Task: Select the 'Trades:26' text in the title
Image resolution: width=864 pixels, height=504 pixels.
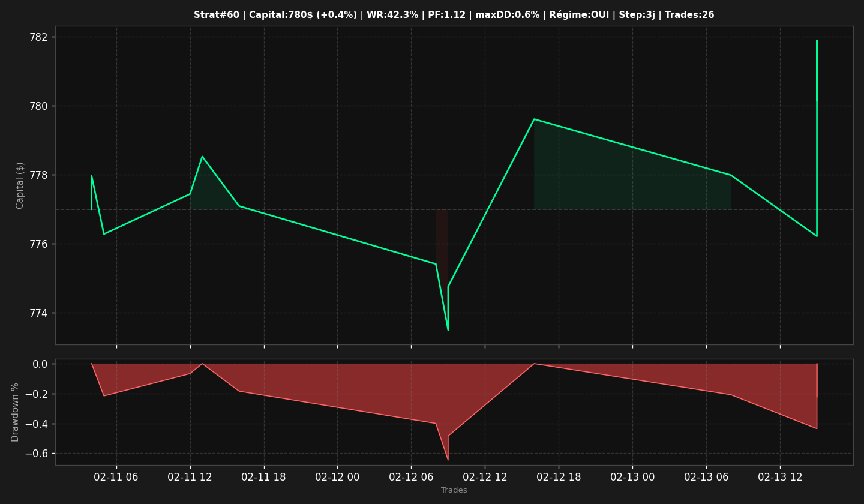Action: 689,15
